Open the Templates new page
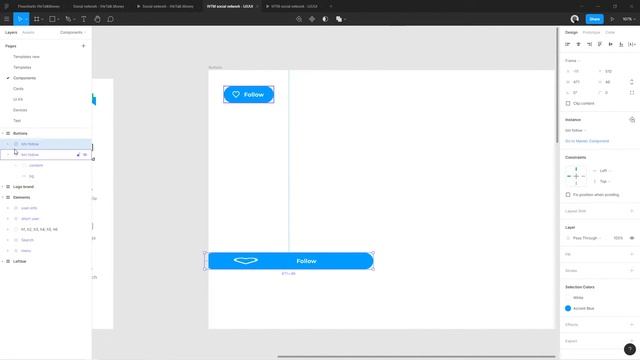Screen dimensions: 640x360 click(26, 57)
